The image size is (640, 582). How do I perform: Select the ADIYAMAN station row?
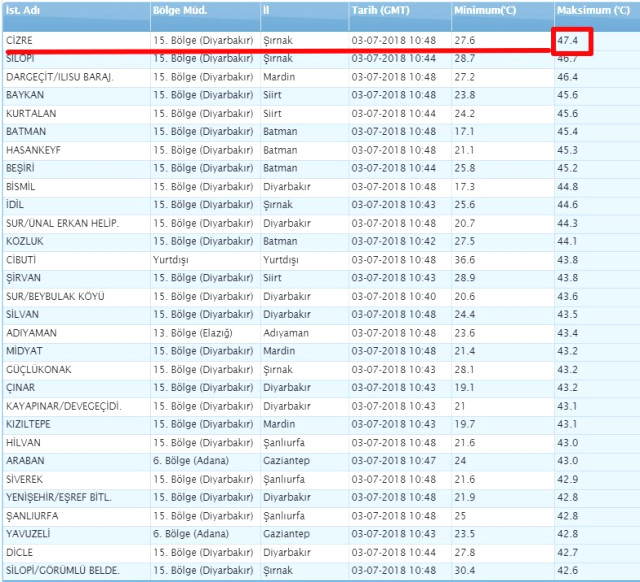coord(31,332)
